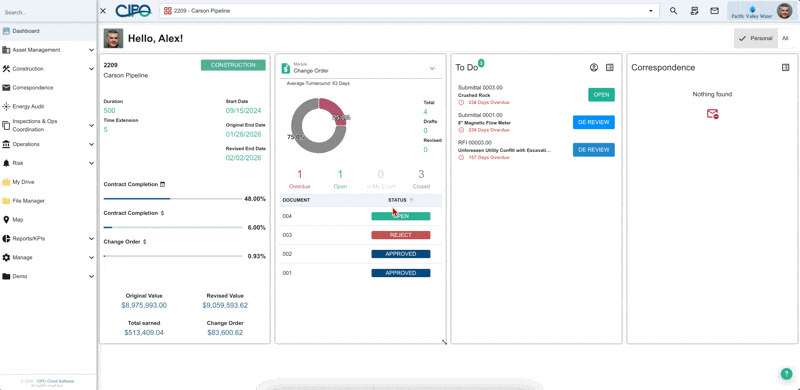The image size is (800, 390).
Task: Click the Closed count of 3
Action: pyautogui.click(x=421, y=175)
